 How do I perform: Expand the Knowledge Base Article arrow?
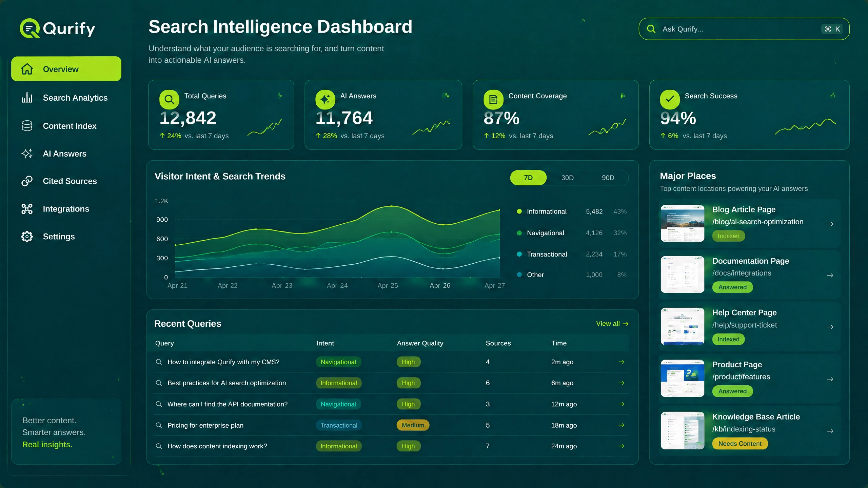pyautogui.click(x=830, y=431)
